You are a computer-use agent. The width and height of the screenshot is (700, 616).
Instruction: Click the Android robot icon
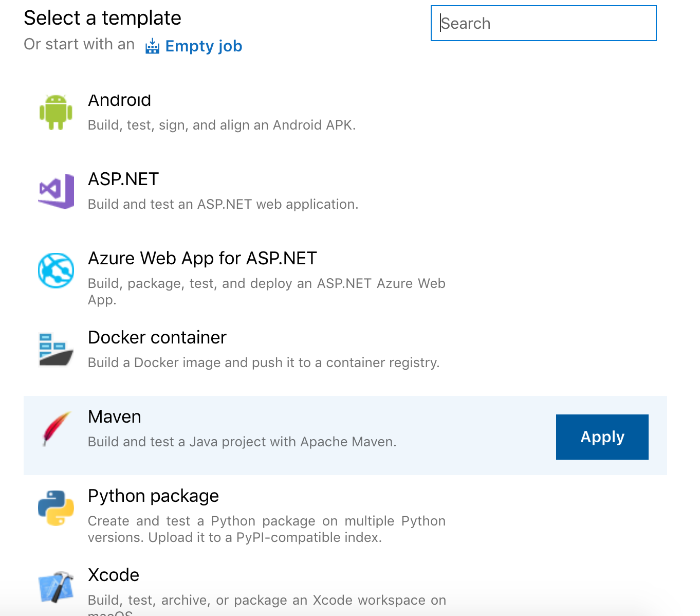56,112
